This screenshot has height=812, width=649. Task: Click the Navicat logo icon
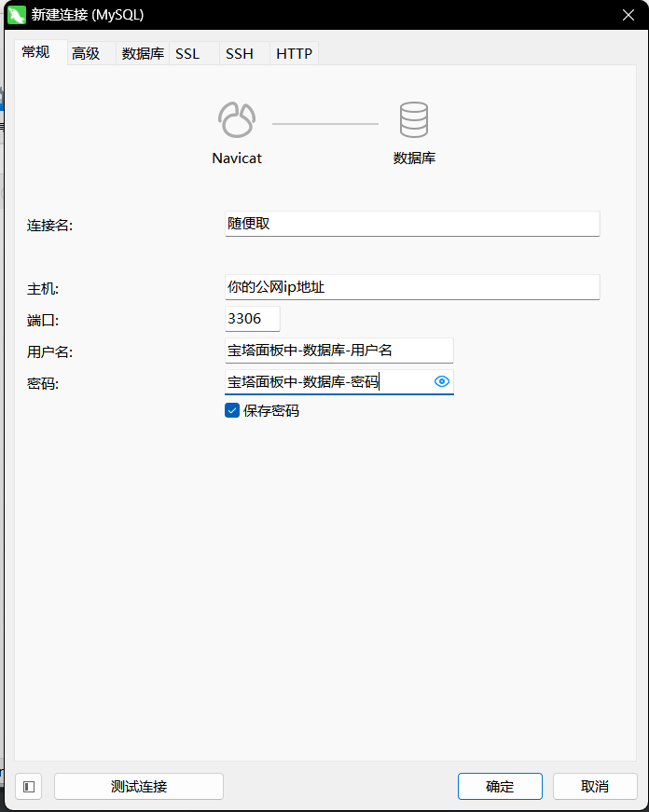[237, 119]
